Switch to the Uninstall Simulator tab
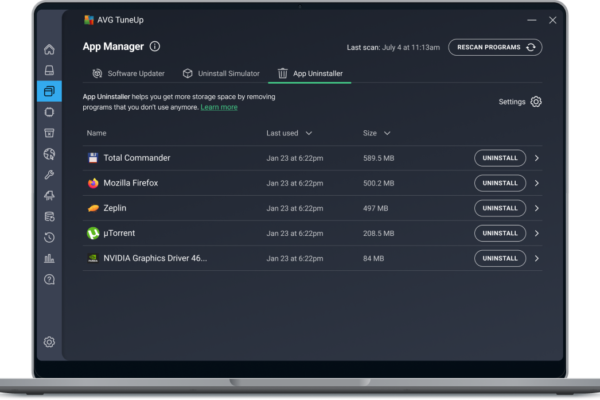The width and height of the screenshot is (600, 400). (221, 73)
